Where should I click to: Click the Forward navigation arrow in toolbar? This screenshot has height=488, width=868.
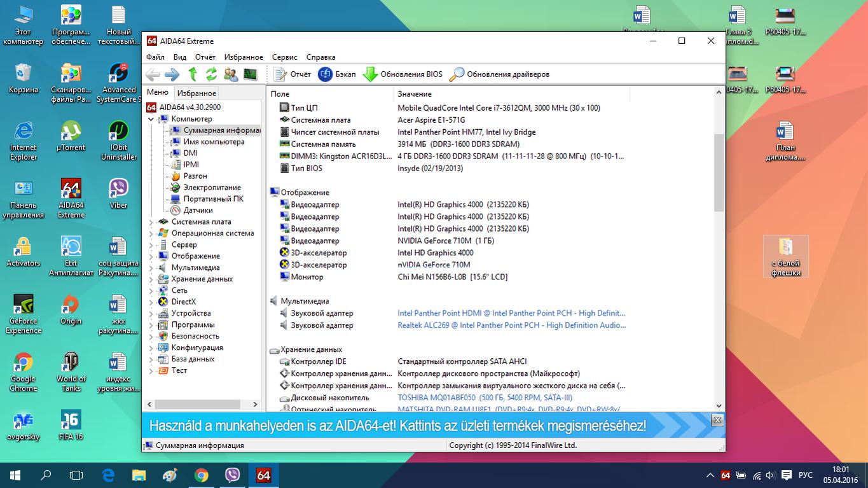tap(172, 74)
